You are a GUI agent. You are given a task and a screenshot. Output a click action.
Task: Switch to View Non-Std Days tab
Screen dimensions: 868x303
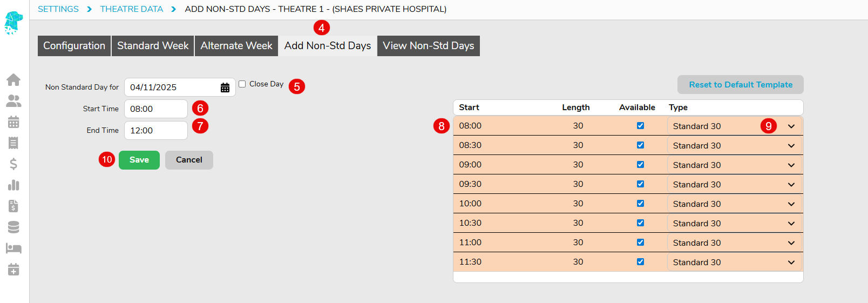click(428, 46)
